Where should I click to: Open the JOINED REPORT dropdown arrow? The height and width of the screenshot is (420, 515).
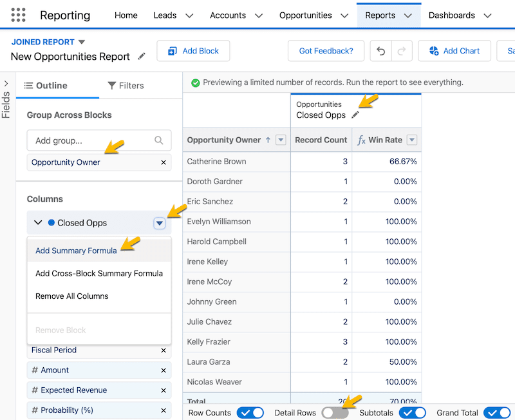(x=81, y=41)
